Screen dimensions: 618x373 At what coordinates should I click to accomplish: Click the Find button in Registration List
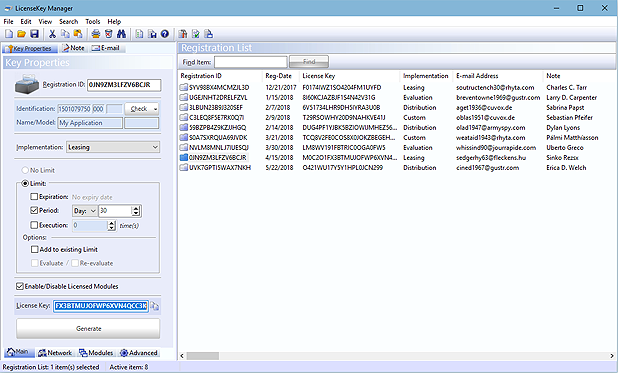309,62
